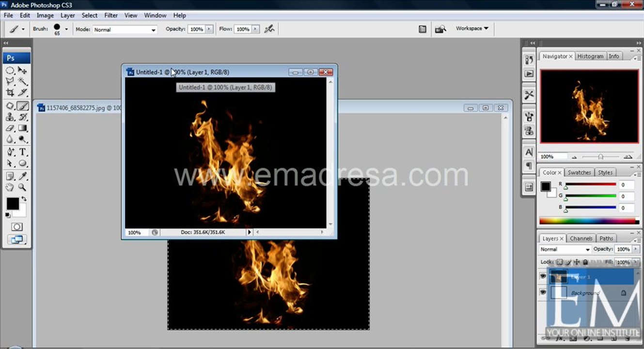The image size is (644, 349).
Task: Select the Brush tool in the toolbox
Action: (x=22, y=106)
